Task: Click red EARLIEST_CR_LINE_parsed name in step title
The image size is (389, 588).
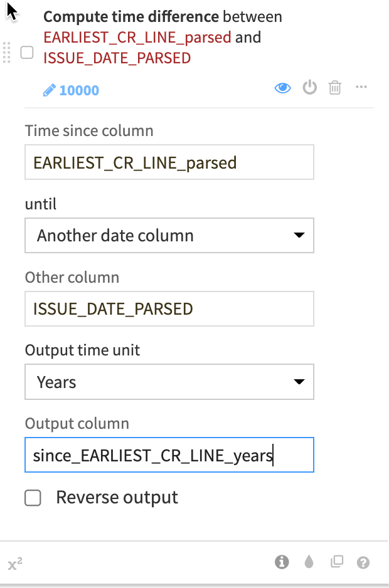Action: 137,37
